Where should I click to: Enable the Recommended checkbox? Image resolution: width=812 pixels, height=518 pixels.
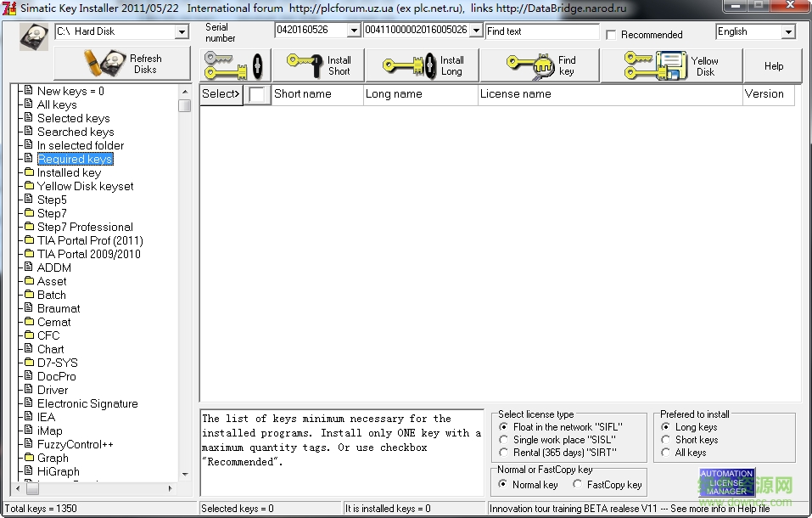[x=611, y=35]
